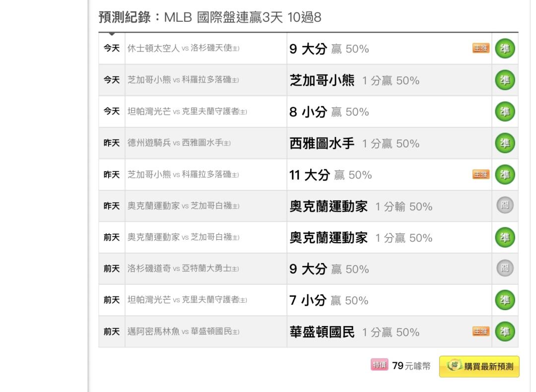Click the 主推 badge on 9 大分 today row
The width and height of the screenshot is (536, 392).
point(481,48)
